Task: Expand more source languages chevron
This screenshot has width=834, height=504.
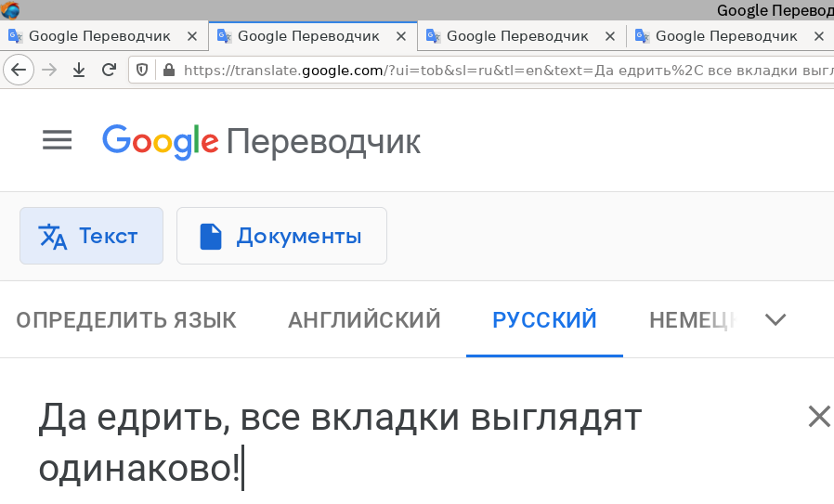Action: [x=775, y=319]
